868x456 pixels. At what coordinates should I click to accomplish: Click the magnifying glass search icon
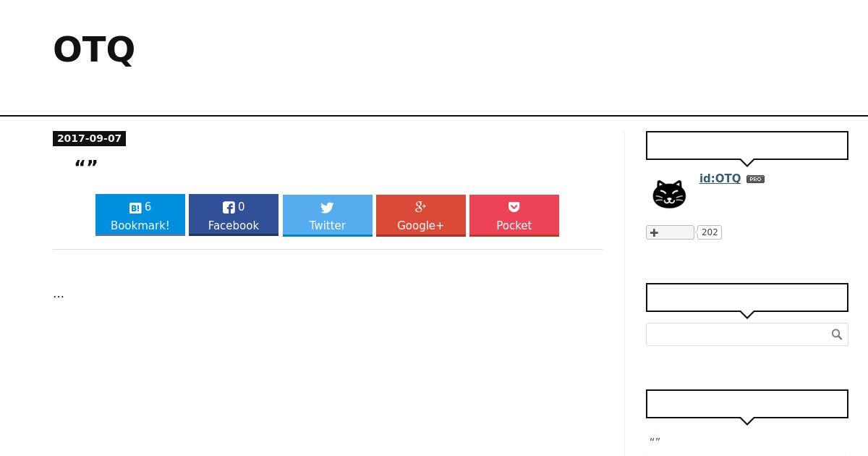click(837, 334)
